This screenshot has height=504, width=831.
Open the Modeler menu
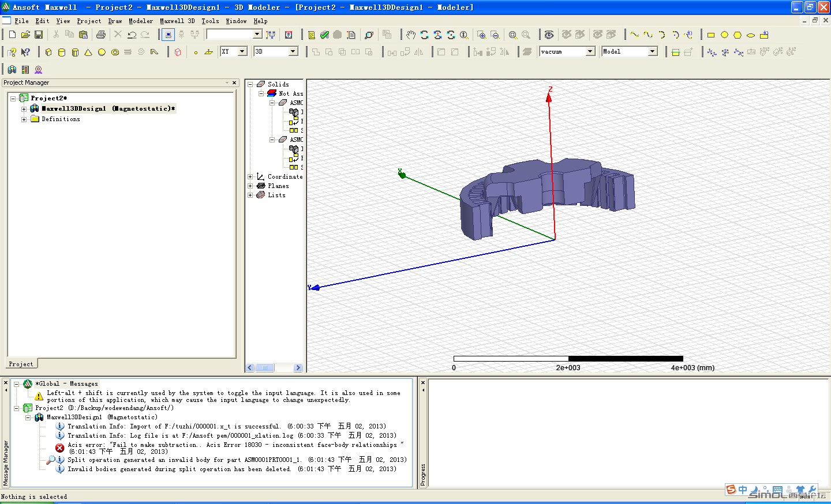click(x=141, y=21)
